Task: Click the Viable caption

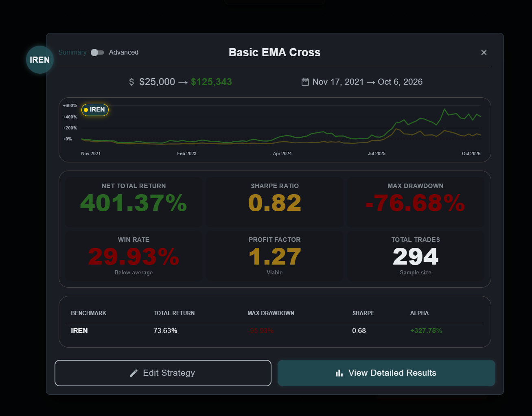Action: 275,272
